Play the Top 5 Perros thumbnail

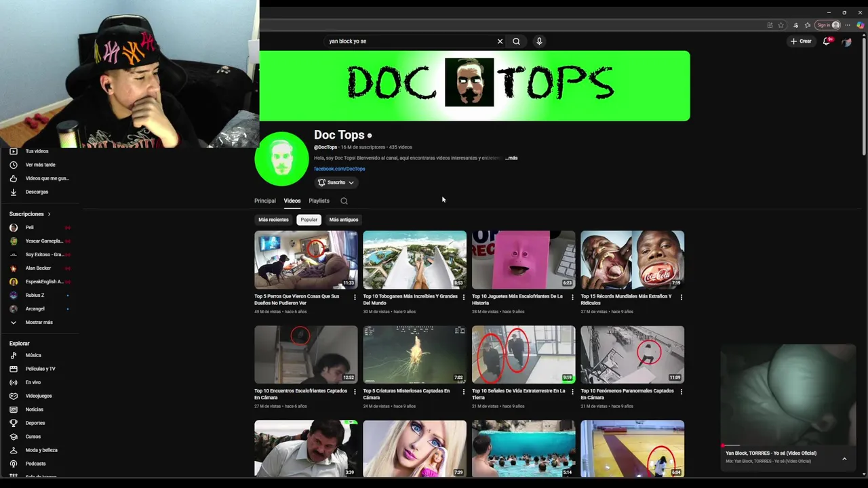pos(306,260)
